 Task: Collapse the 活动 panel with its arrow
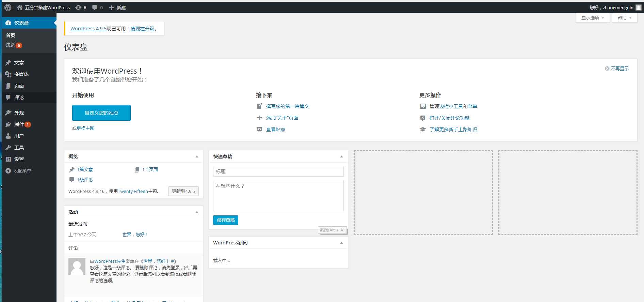point(197,212)
